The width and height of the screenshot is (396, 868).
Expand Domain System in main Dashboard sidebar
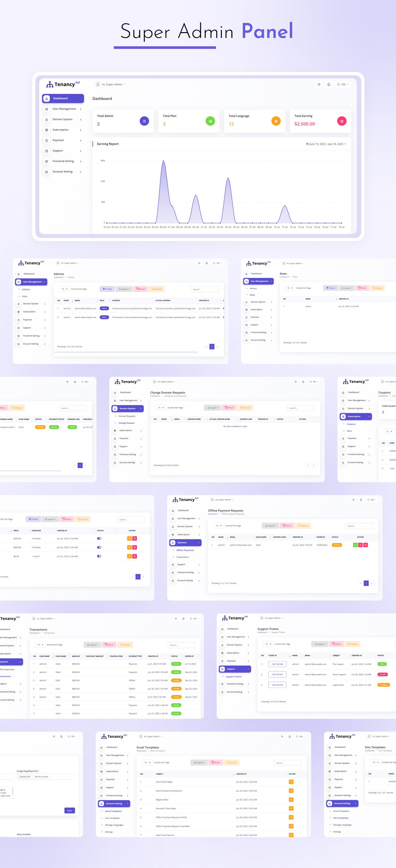pyautogui.click(x=63, y=119)
